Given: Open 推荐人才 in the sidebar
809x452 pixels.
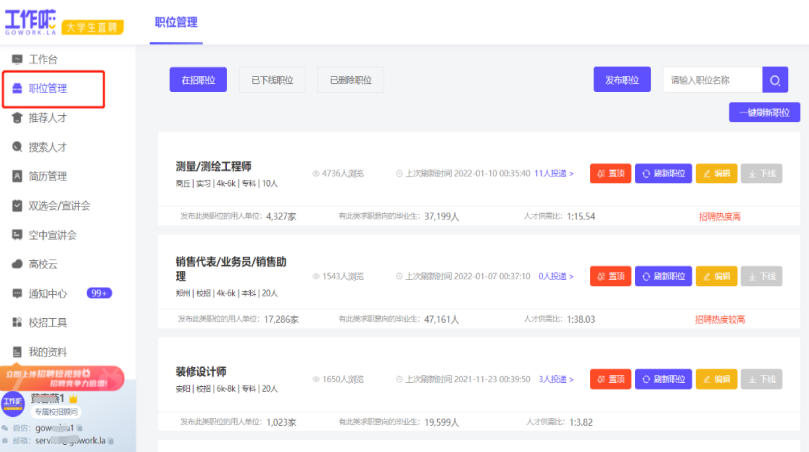Looking at the screenshot, I should click(47, 118).
